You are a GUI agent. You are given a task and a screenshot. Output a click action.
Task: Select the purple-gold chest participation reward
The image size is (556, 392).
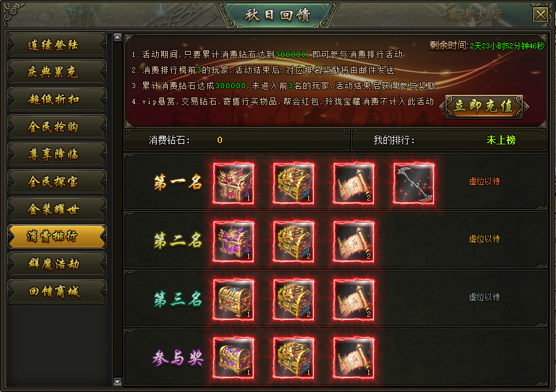pyautogui.click(x=233, y=358)
